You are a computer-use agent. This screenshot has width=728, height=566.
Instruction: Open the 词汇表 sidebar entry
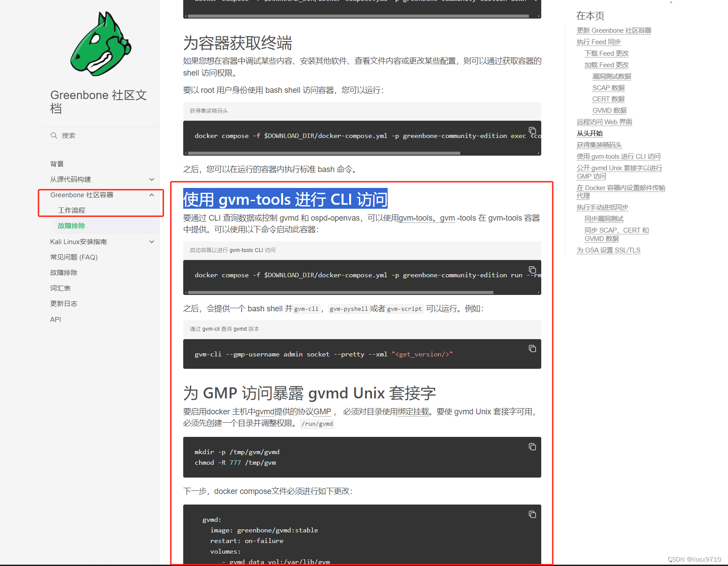pyautogui.click(x=60, y=288)
